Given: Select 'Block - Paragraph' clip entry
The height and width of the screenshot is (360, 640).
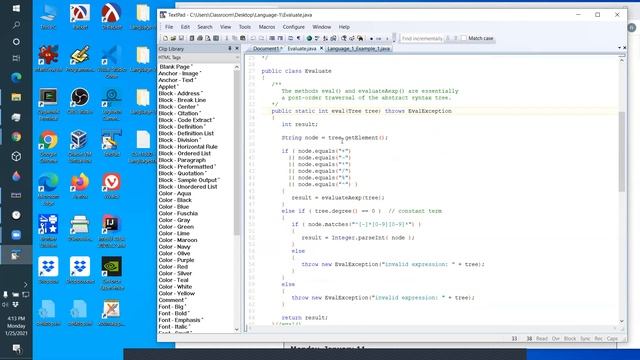Looking at the screenshot, I should pos(182,160).
